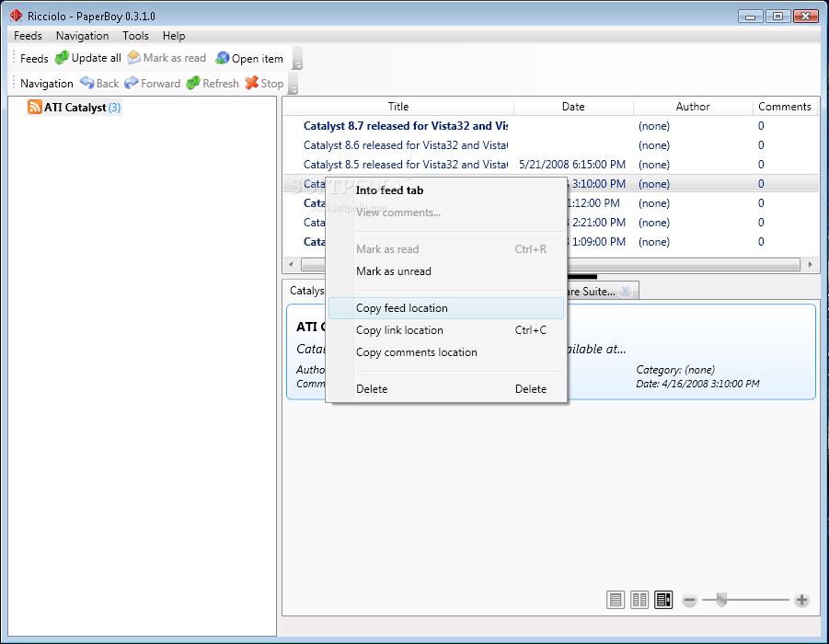Choose Delete from the context menu
The height and width of the screenshot is (644, 829).
coord(446,388)
